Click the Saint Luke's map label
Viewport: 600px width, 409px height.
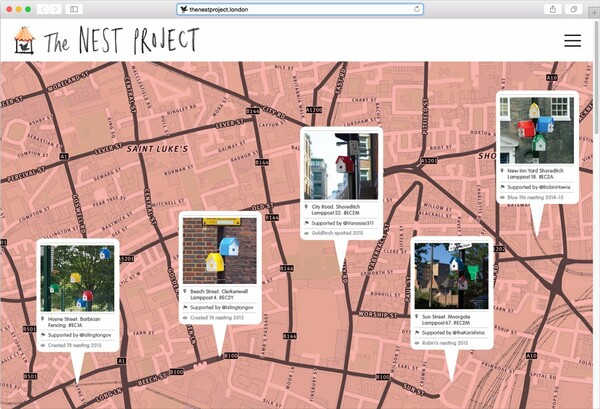click(x=157, y=149)
